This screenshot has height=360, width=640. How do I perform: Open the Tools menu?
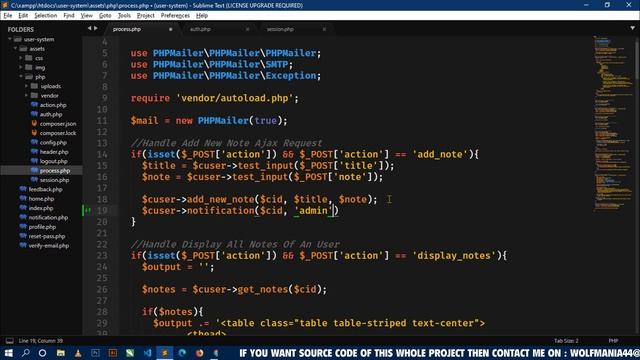tap(124, 16)
